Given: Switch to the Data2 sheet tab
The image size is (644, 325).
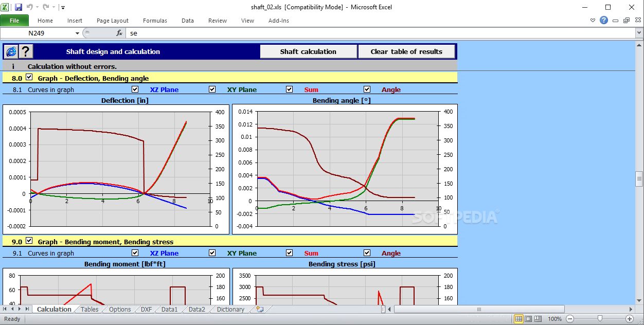Looking at the screenshot, I should [x=196, y=309].
